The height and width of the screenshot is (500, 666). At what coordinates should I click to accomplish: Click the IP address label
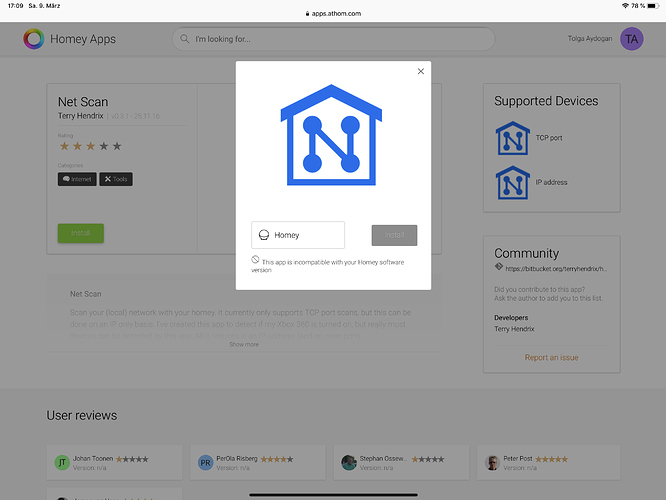tap(551, 182)
